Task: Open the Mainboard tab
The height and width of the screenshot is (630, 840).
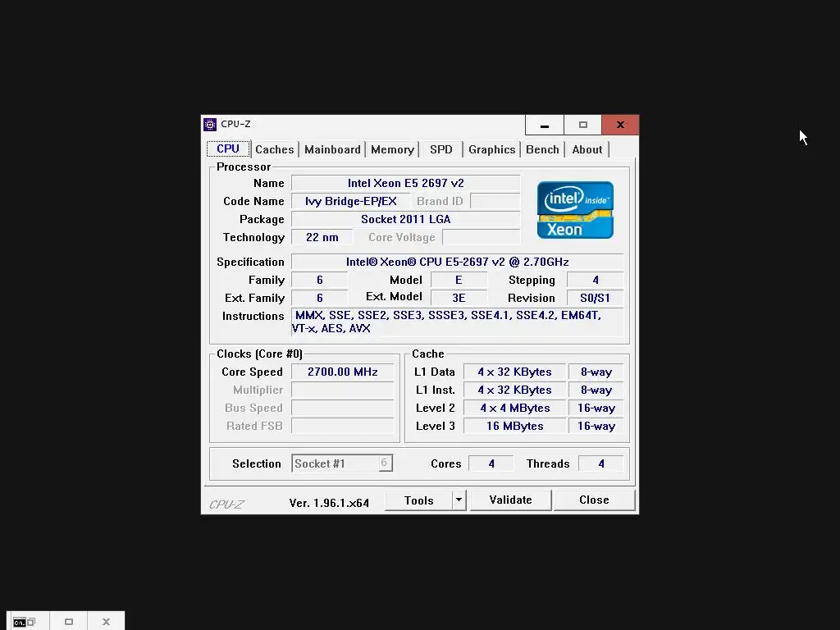Action: pyautogui.click(x=332, y=149)
